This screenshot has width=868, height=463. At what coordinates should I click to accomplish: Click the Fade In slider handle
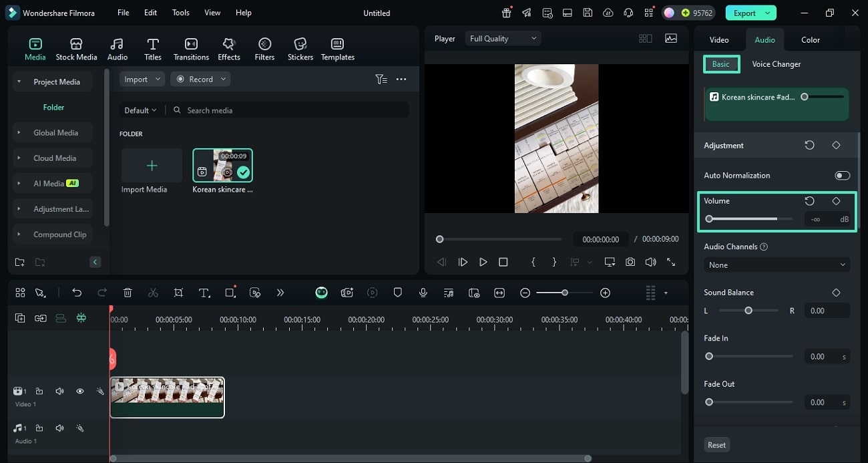point(709,357)
